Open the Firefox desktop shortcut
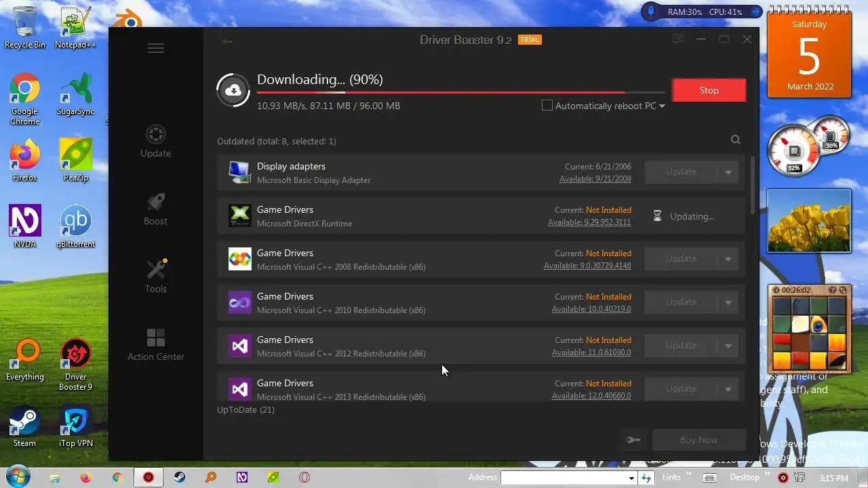Viewport: 868px width, 488px height. tap(25, 161)
